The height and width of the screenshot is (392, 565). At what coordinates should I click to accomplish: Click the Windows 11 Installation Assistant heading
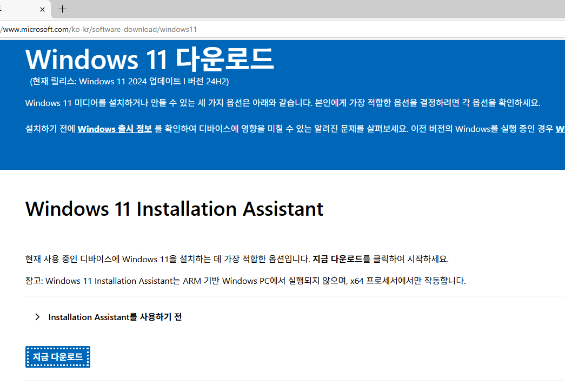[175, 209]
